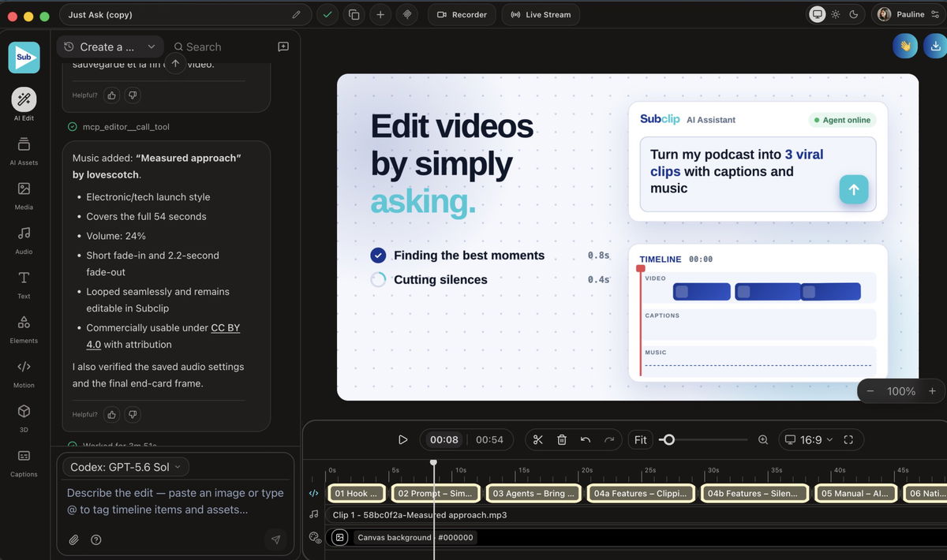The width and height of the screenshot is (947, 560).
Task: Click the green checkmark saved-status button
Action: [x=328, y=15]
